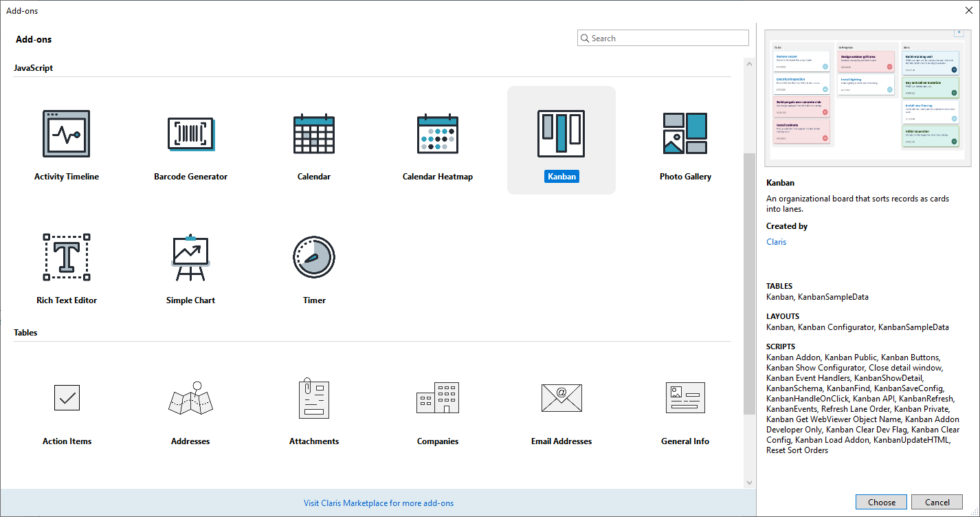The width and height of the screenshot is (980, 517).
Task: Select the Calendar add-on icon
Action: coord(314,134)
